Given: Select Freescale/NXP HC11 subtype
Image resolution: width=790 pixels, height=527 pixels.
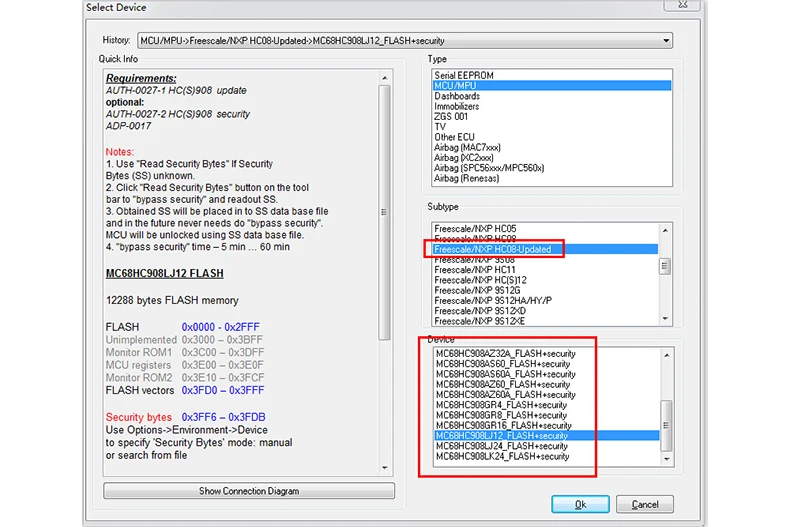Looking at the screenshot, I should click(x=475, y=270).
